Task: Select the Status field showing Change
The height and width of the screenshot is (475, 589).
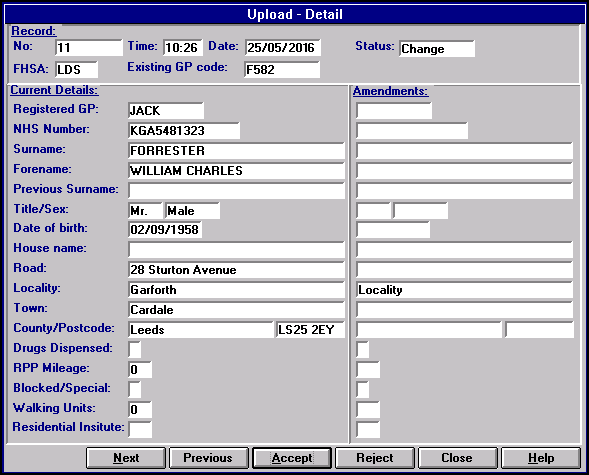Action: [437, 49]
